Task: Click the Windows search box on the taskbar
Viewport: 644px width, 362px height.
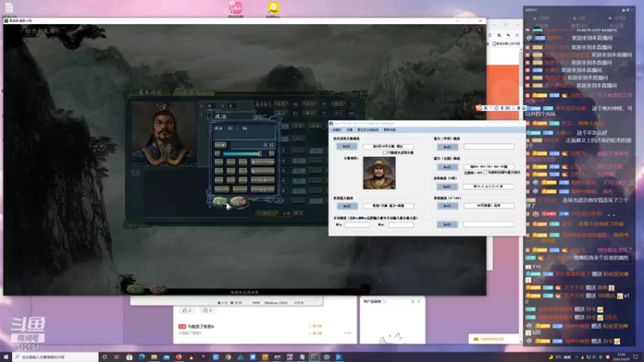Action: (56, 357)
